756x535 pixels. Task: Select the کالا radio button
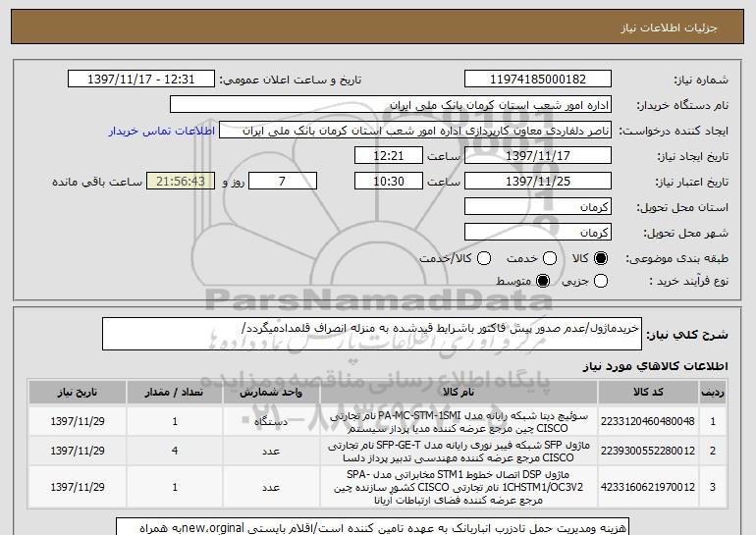pyautogui.click(x=601, y=258)
